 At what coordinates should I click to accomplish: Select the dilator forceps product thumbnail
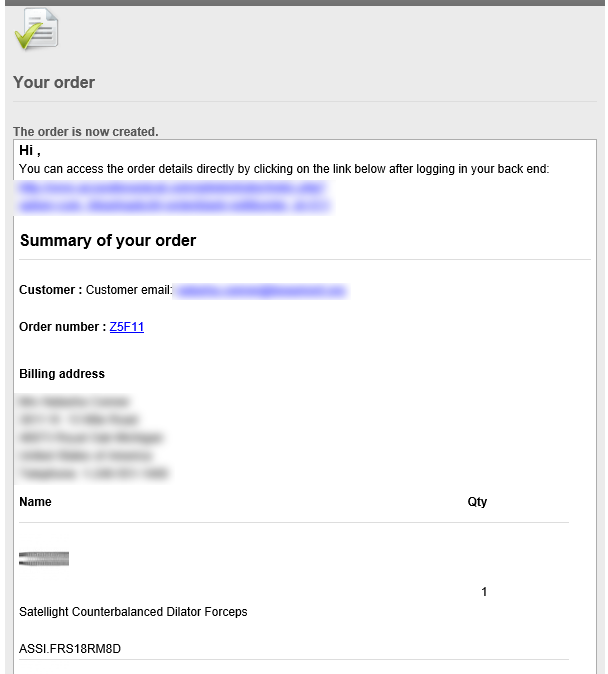click(x=44, y=559)
